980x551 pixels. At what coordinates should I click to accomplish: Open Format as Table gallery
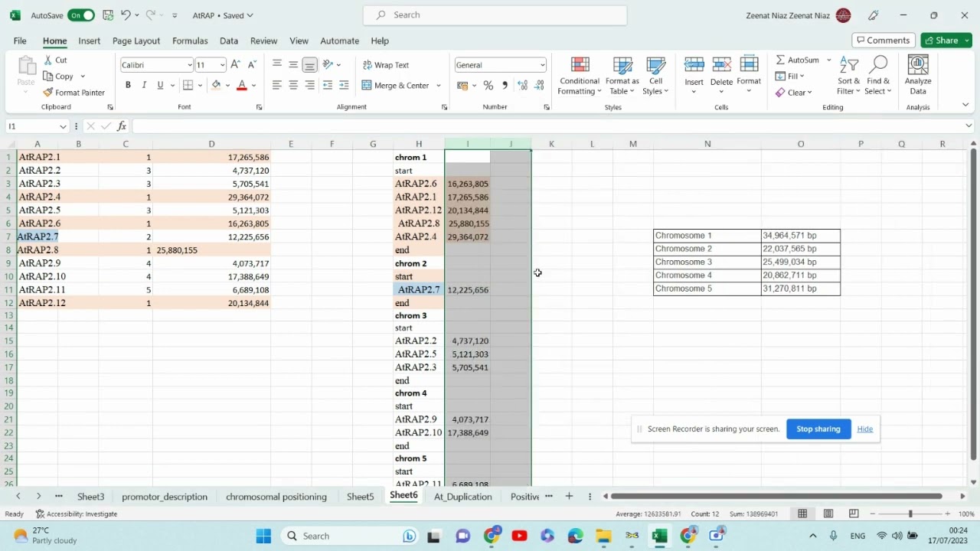pos(622,76)
